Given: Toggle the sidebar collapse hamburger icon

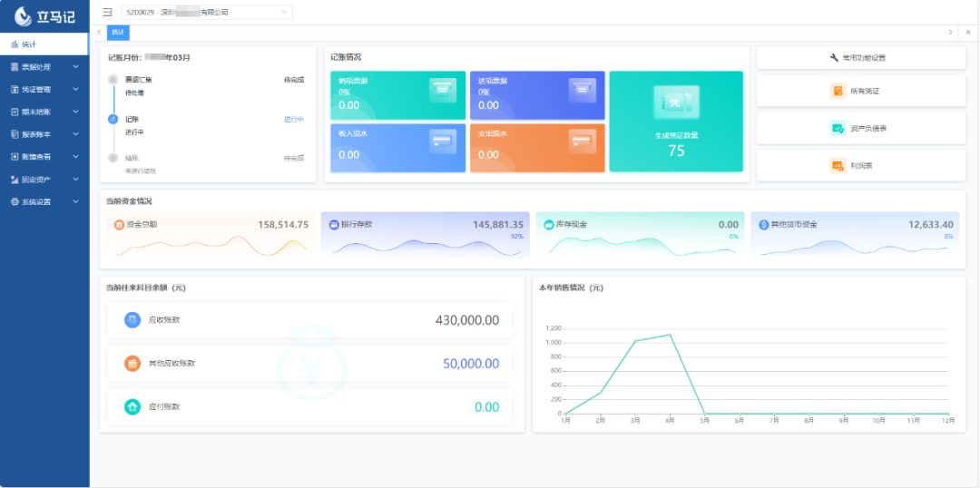Looking at the screenshot, I should tap(107, 12).
